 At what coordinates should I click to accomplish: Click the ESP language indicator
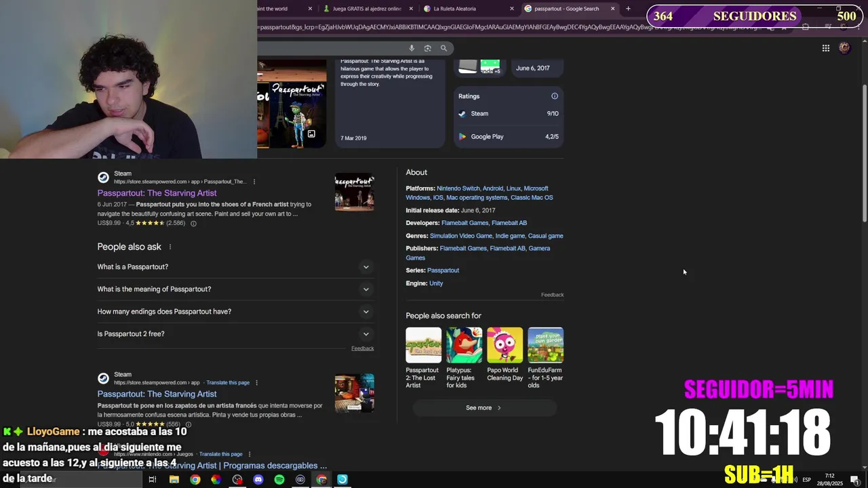806,480
